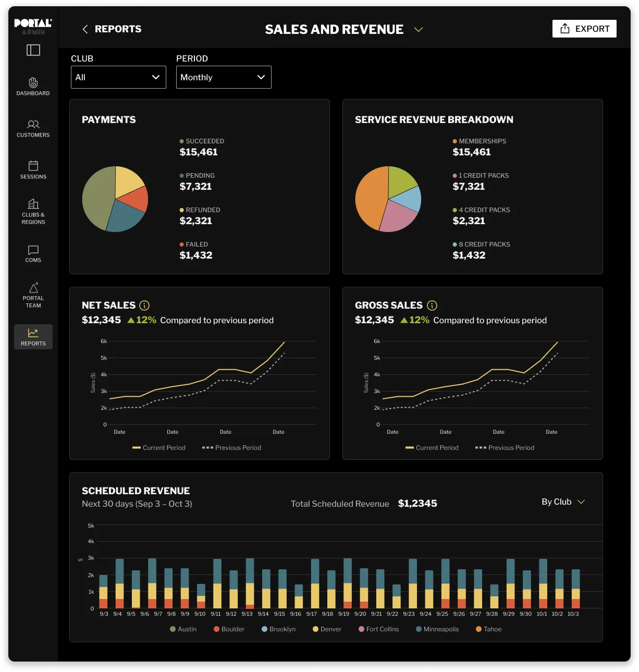Open Sessions from the sidebar

(x=33, y=170)
